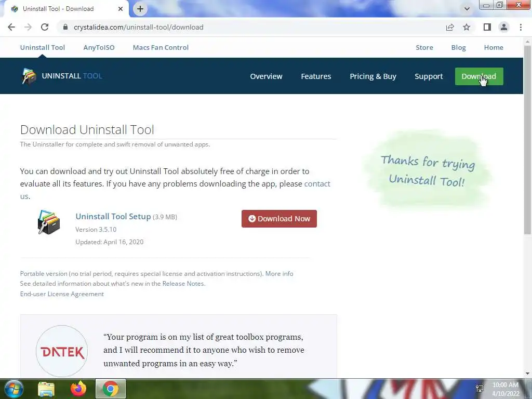This screenshot has height=399, width=532.
Task: Open a new tab with plus button
Action: click(x=140, y=9)
